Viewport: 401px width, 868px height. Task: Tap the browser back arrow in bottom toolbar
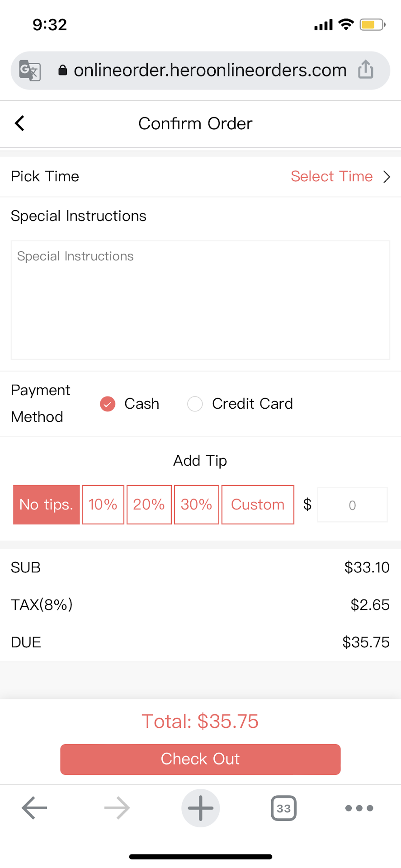pos(34,808)
